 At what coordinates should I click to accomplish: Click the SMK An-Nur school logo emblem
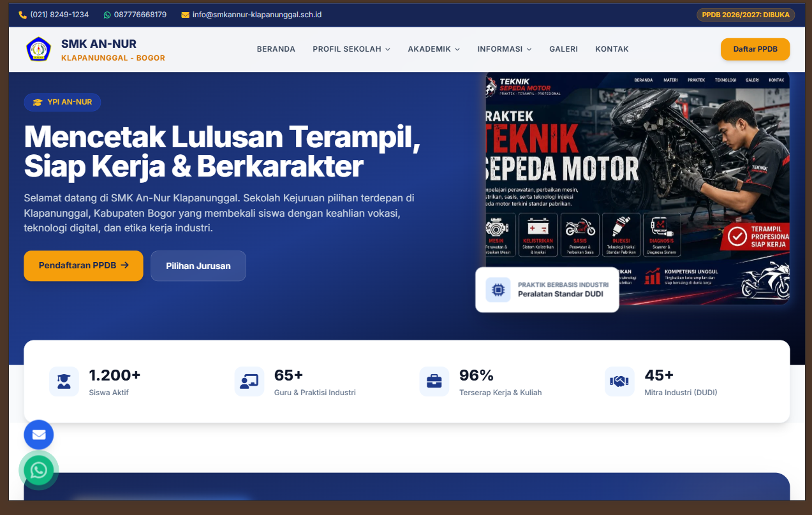38,49
